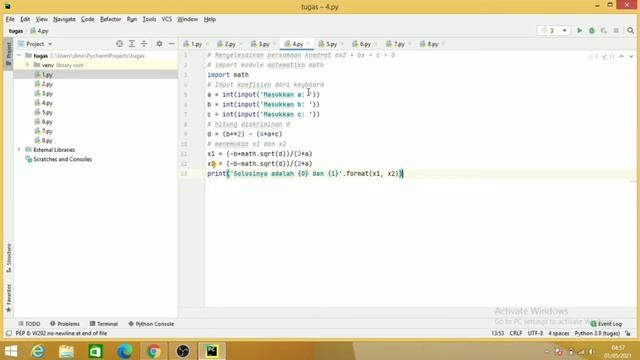Open the TODO tool window

(29, 324)
